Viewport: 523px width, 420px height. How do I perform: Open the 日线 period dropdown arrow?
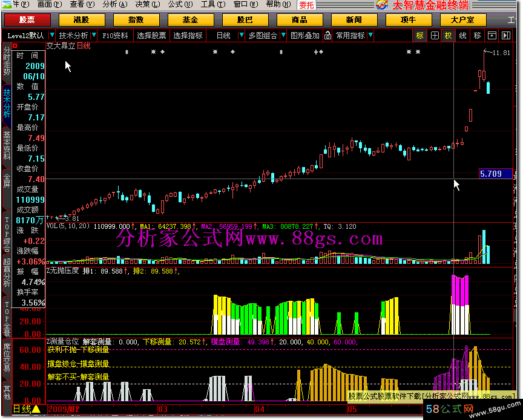242,35
